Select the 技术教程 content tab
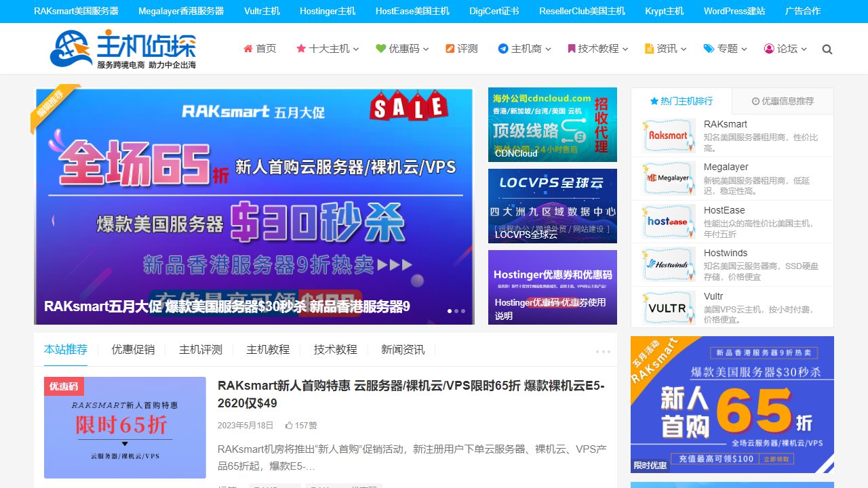 point(335,350)
